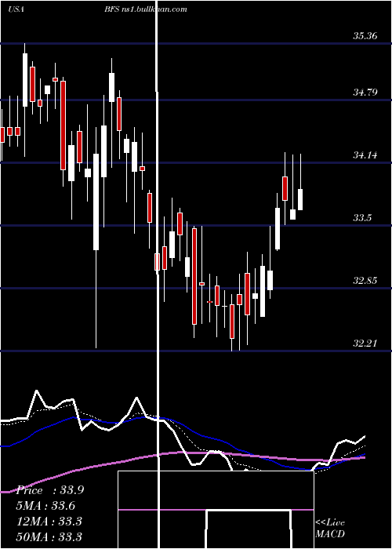Click the <<Live MACD label
Image resolution: width=392 pixels, height=549 pixels.
(330, 529)
